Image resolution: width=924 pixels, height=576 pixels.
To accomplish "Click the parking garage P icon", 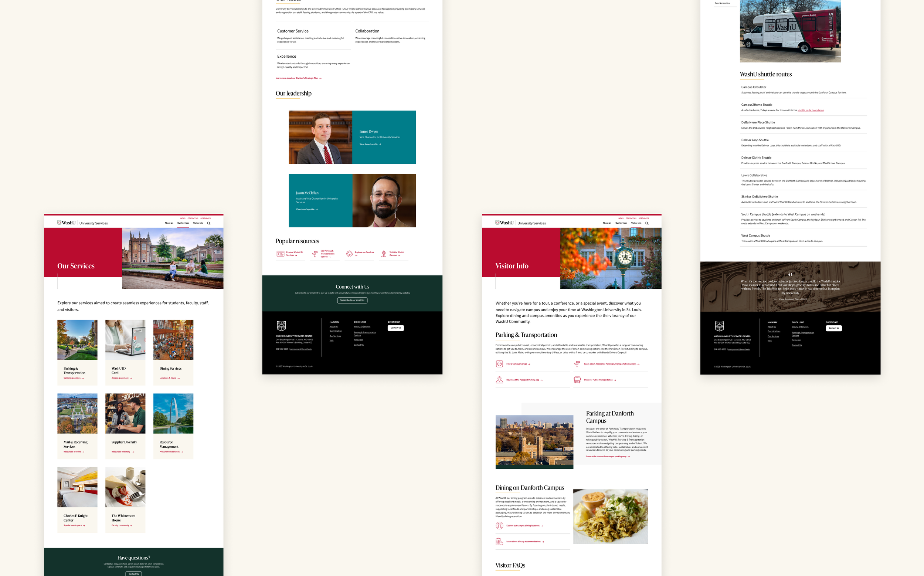I will pyautogui.click(x=499, y=364).
